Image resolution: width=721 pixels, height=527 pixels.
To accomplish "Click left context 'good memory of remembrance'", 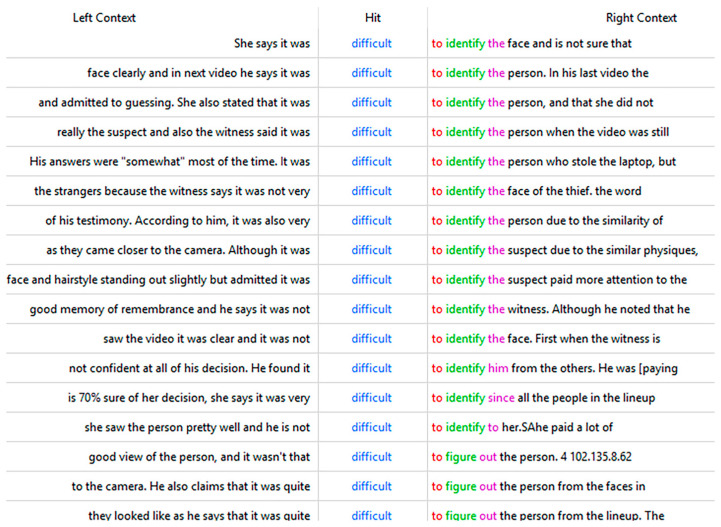I will tap(112, 309).
